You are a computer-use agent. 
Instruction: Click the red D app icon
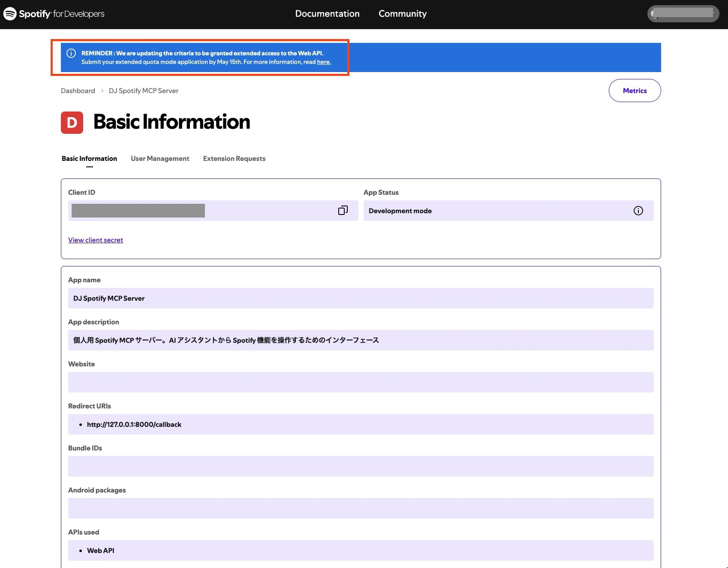tap(72, 123)
